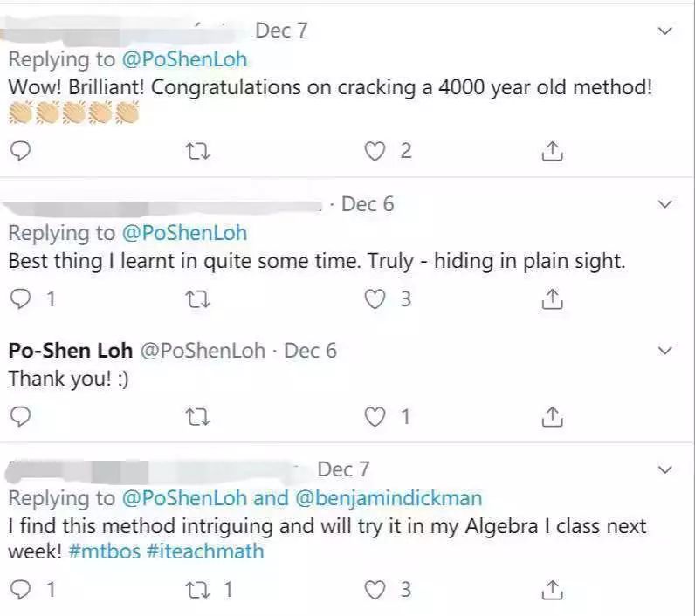Share the Algebra I class tweet

pos(552,590)
